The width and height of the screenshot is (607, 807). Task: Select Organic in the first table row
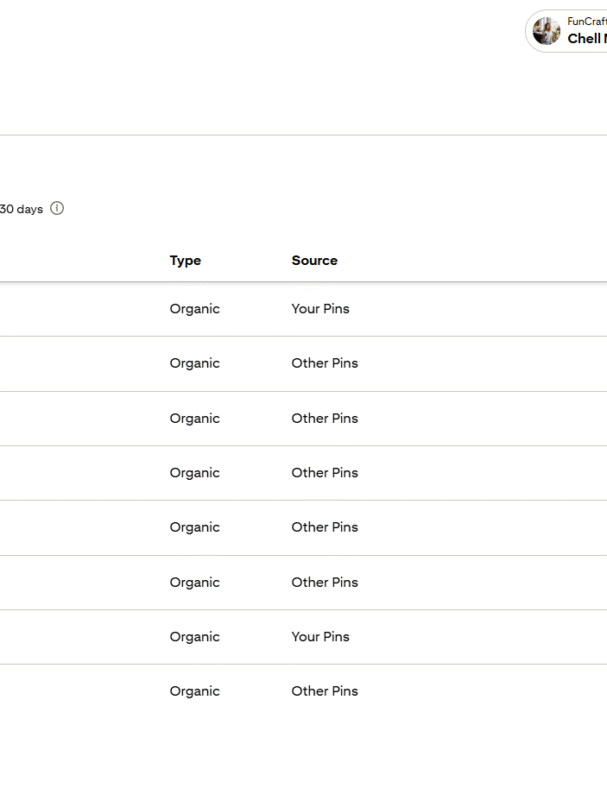195,309
